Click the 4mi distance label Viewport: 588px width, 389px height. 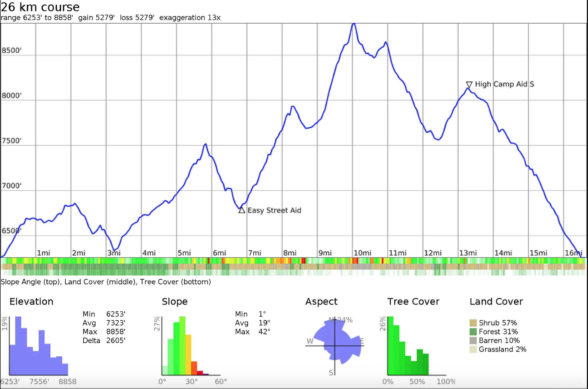click(149, 253)
